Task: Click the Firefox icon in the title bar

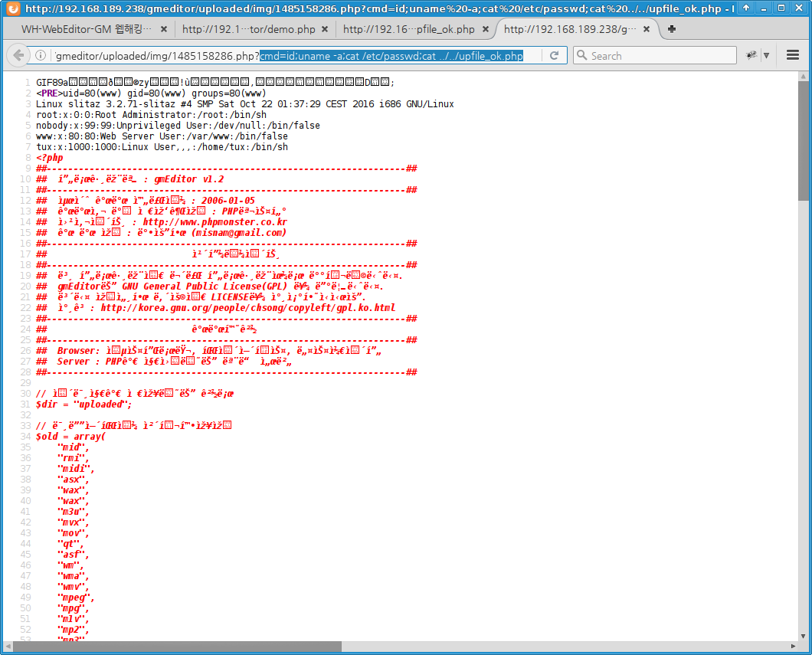Action: (x=13, y=8)
